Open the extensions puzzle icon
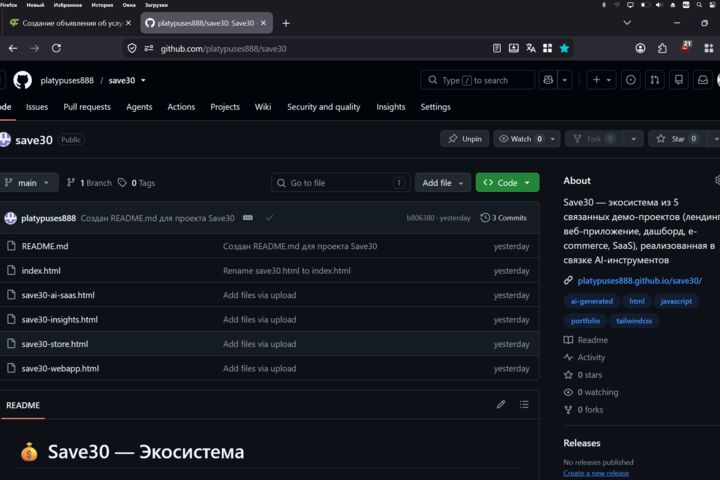Screen dimensions: 720x480 (662, 48)
